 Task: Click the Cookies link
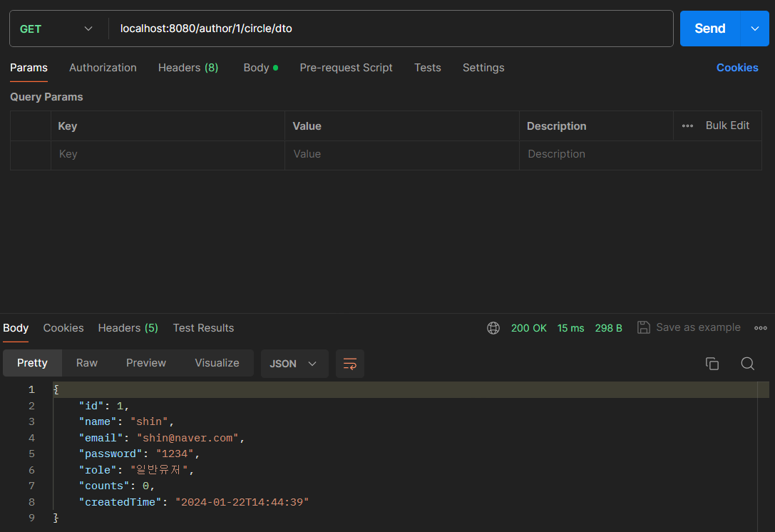737,68
